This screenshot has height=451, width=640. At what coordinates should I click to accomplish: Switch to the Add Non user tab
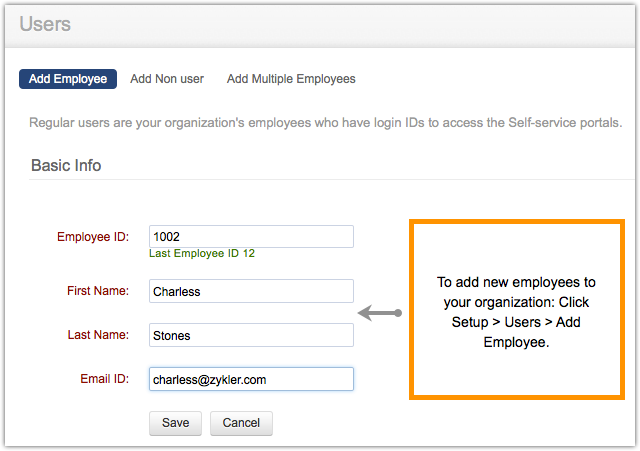pos(168,79)
